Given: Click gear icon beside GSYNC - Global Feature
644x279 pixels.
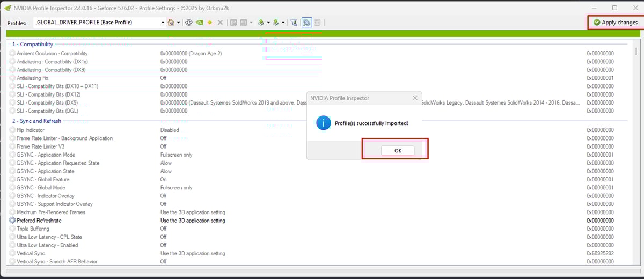Looking at the screenshot, I should [12, 179].
